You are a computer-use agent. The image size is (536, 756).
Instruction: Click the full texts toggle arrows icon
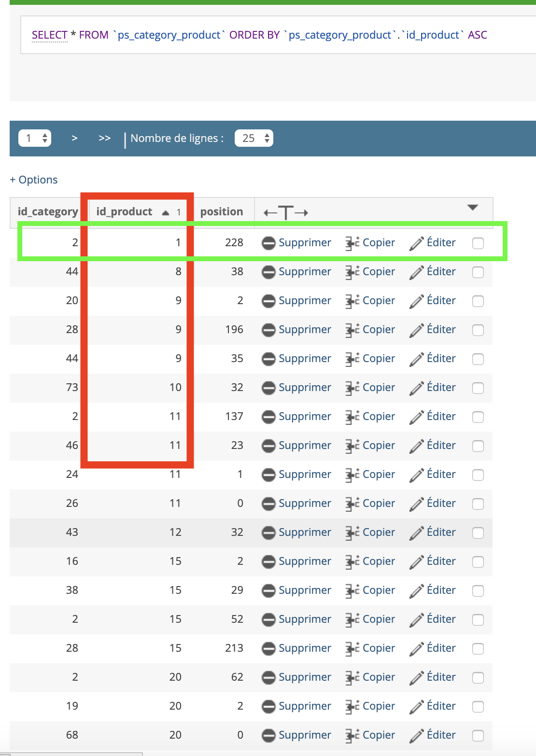[286, 212]
